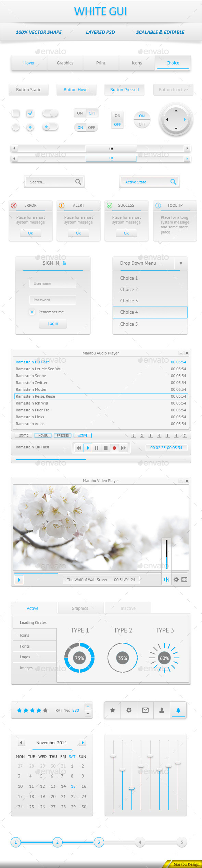This screenshot has width=202, height=868.
Task: Click the red ERROR icon
Action: [14, 205]
